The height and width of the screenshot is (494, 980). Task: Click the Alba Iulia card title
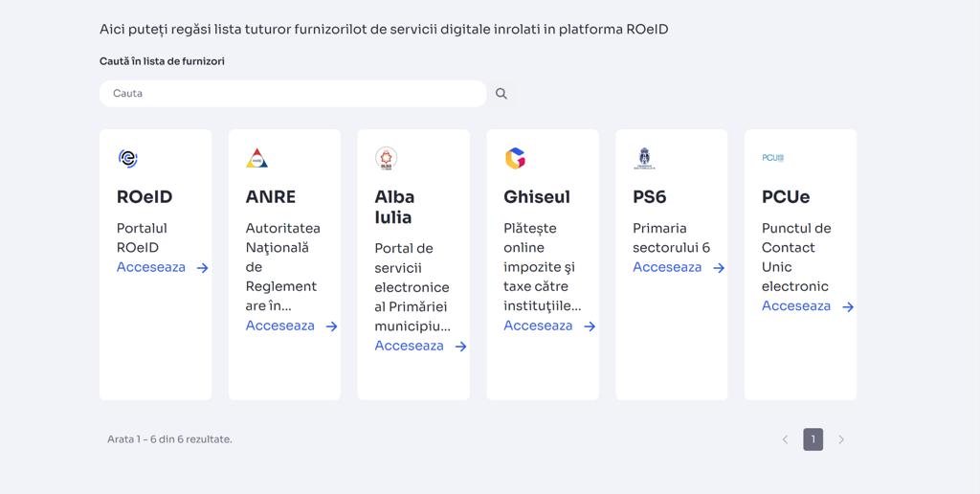(394, 207)
